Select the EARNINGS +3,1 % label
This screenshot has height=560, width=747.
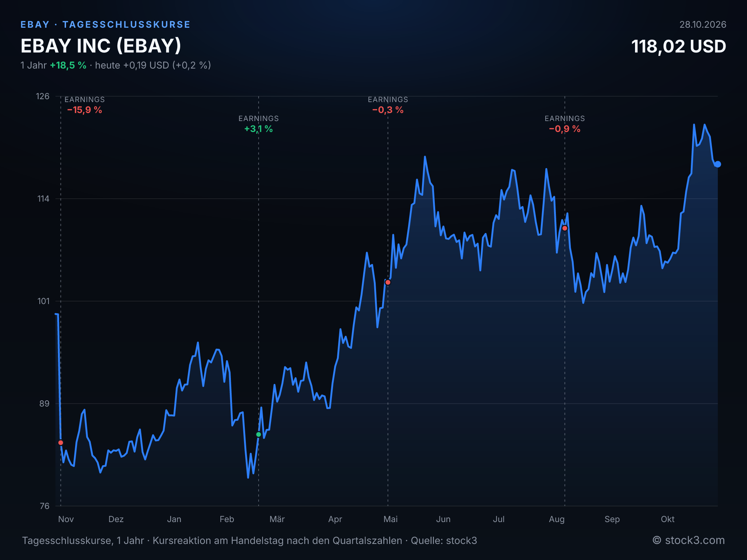pos(259,124)
